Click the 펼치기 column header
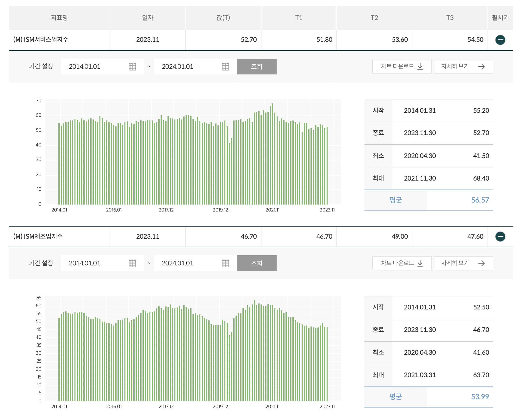525x420 pixels. 500,18
